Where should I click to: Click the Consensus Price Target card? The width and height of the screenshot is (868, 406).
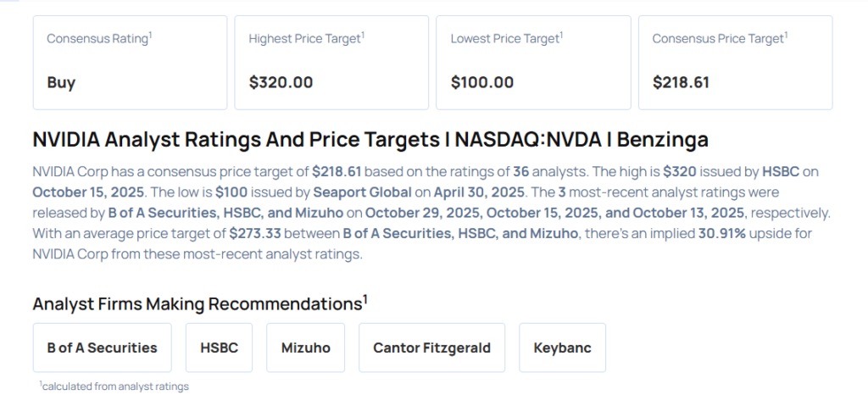click(735, 62)
